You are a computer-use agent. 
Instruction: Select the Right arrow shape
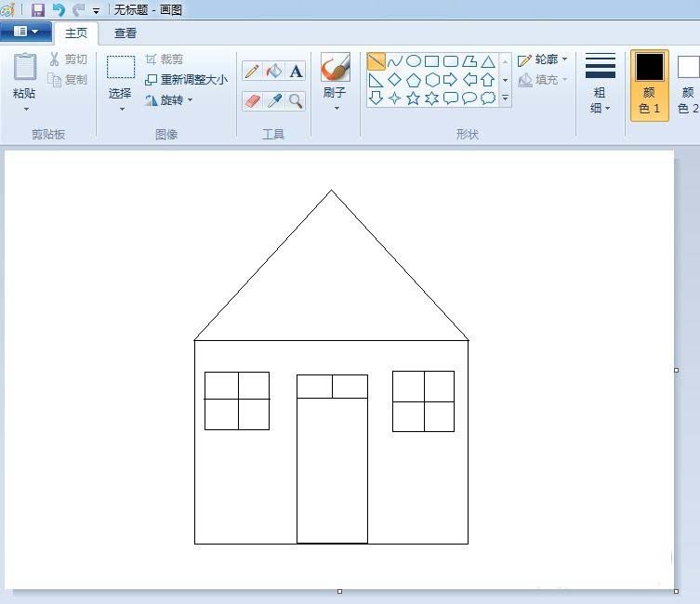451,80
